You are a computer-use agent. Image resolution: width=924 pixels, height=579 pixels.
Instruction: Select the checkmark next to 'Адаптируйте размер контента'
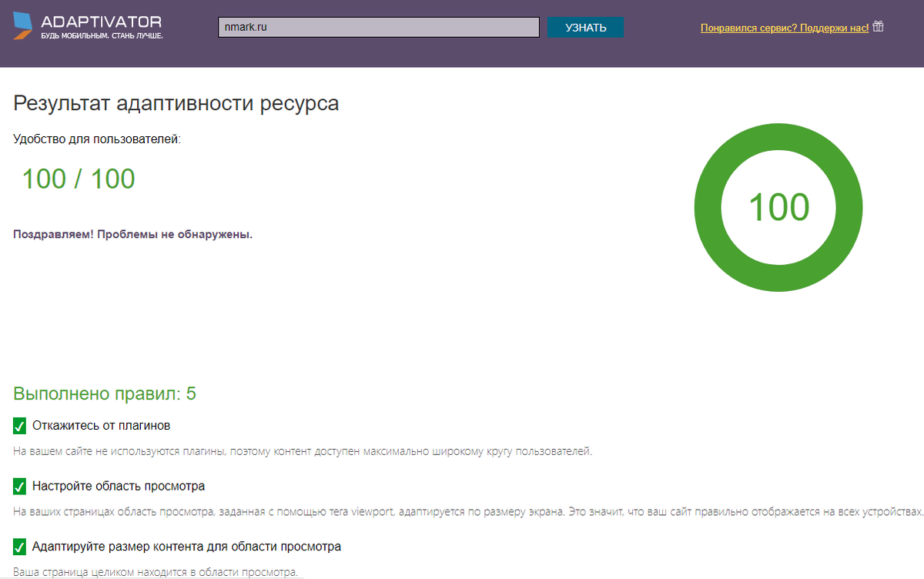pos(19,546)
